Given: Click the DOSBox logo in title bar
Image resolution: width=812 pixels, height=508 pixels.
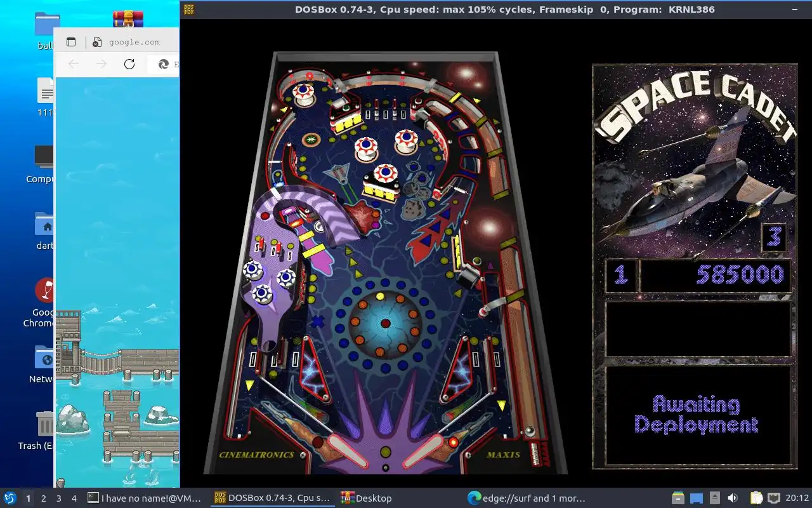Looking at the screenshot, I should click(188, 9).
